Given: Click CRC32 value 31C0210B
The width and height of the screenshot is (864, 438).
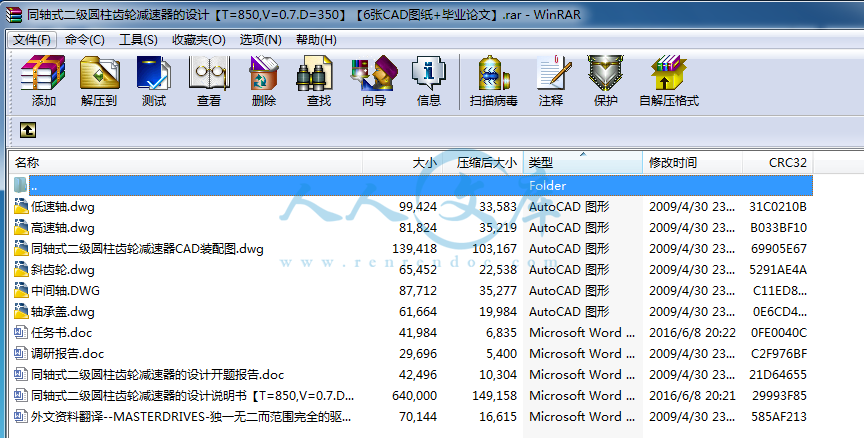Looking at the screenshot, I should click(x=778, y=207).
